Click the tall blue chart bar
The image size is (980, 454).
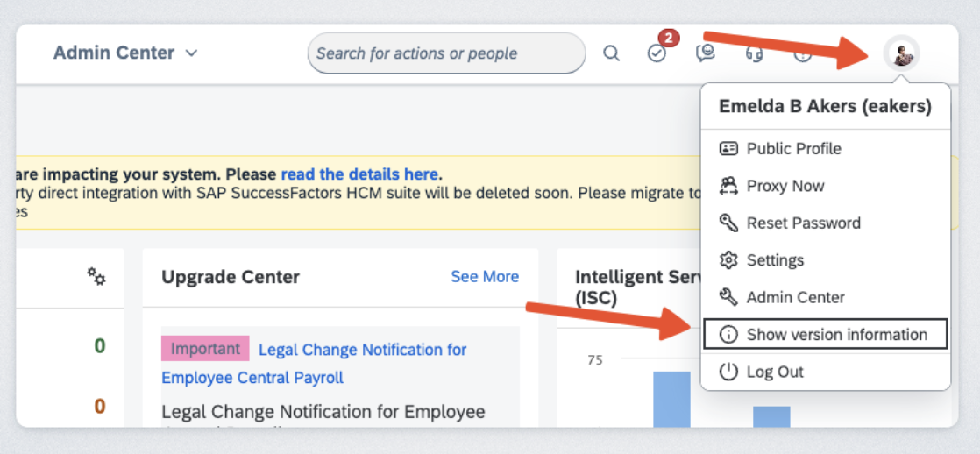click(671, 399)
